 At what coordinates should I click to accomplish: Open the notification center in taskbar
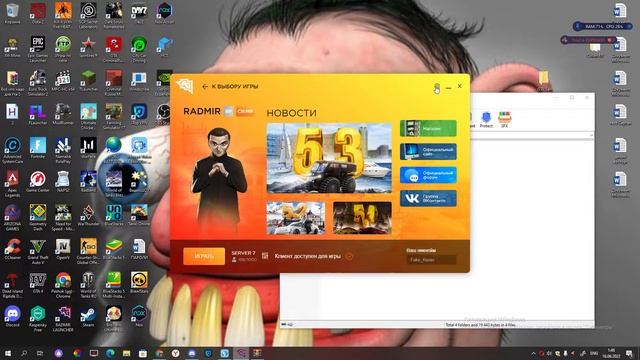(x=629, y=353)
